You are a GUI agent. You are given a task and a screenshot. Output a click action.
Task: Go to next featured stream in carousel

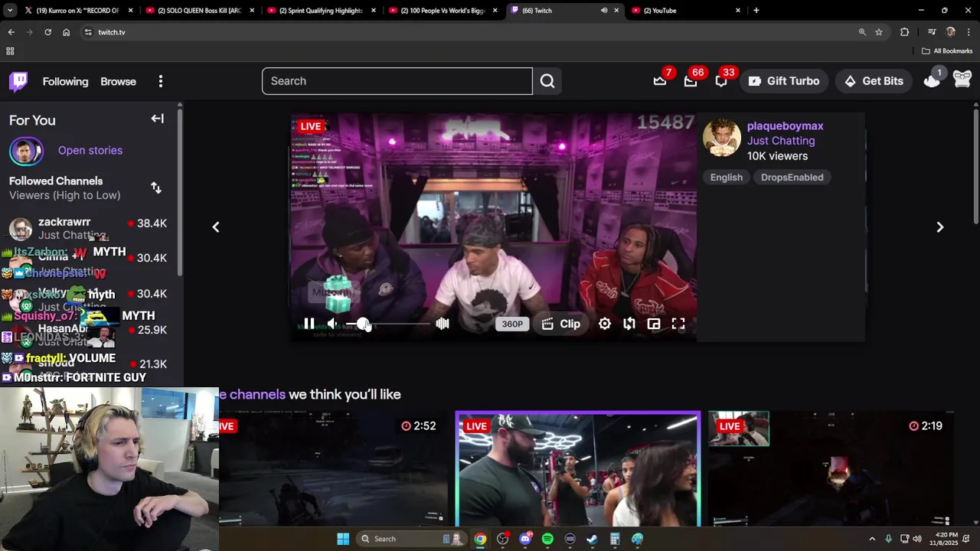940,227
